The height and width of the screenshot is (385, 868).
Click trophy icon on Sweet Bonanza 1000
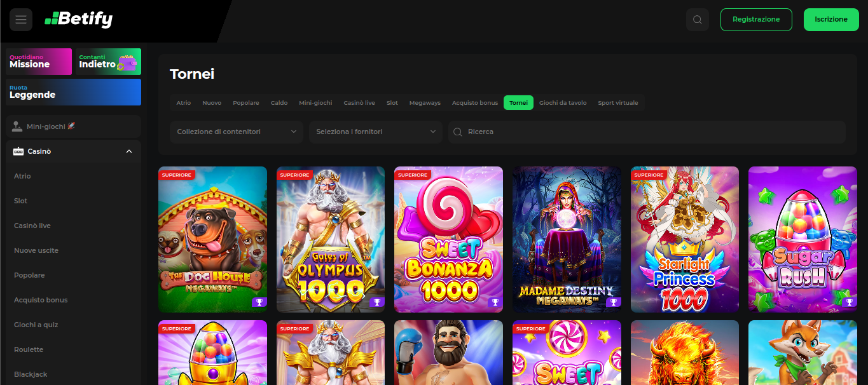495,302
